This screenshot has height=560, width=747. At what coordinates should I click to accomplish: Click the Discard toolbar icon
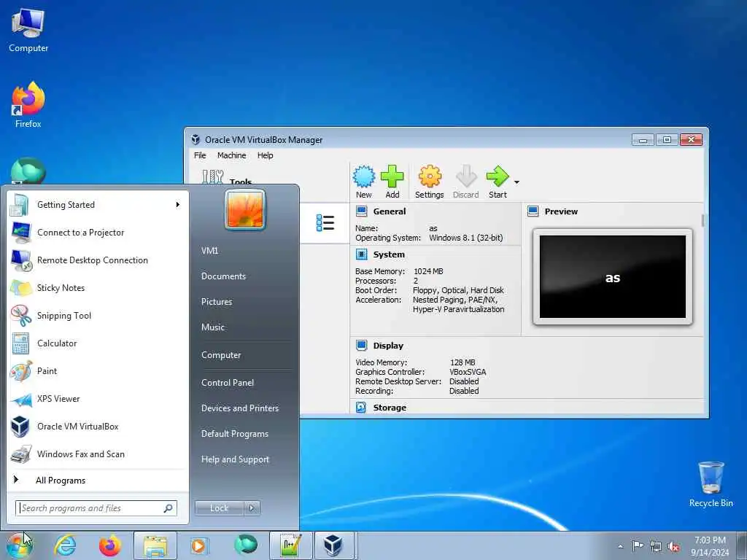point(466,176)
